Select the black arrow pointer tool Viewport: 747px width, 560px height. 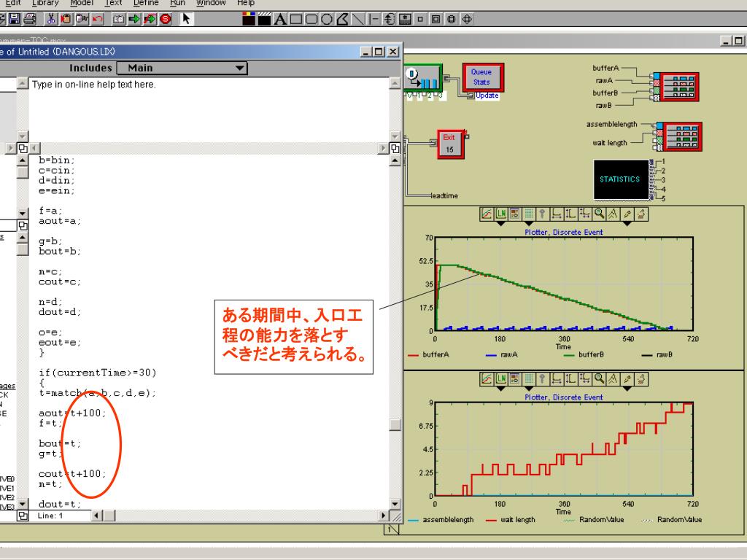pyautogui.click(x=186, y=19)
